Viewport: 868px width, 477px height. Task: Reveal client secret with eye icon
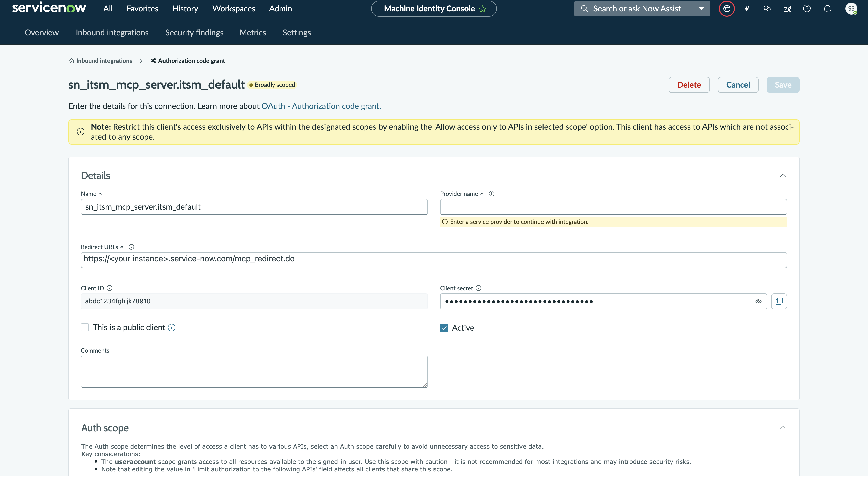coord(758,302)
